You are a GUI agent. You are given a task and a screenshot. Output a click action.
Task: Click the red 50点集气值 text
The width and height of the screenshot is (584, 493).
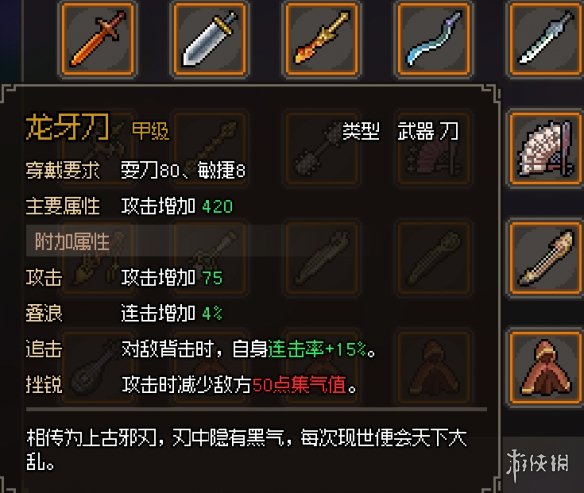(299, 385)
